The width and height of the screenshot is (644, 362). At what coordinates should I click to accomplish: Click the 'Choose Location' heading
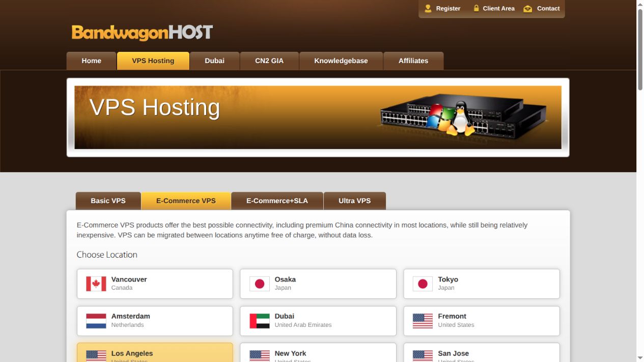tap(107, 255)
